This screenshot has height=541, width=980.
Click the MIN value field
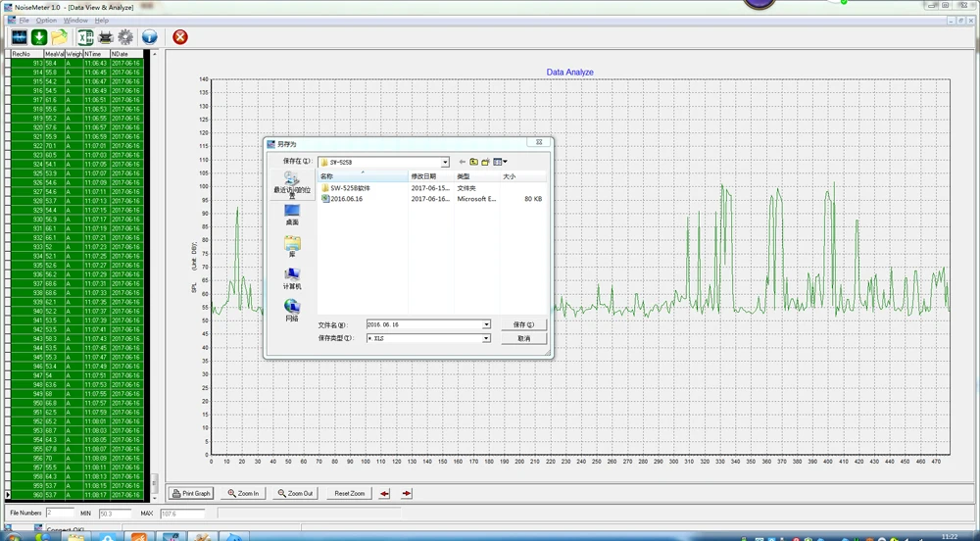[x=115, y=514]
